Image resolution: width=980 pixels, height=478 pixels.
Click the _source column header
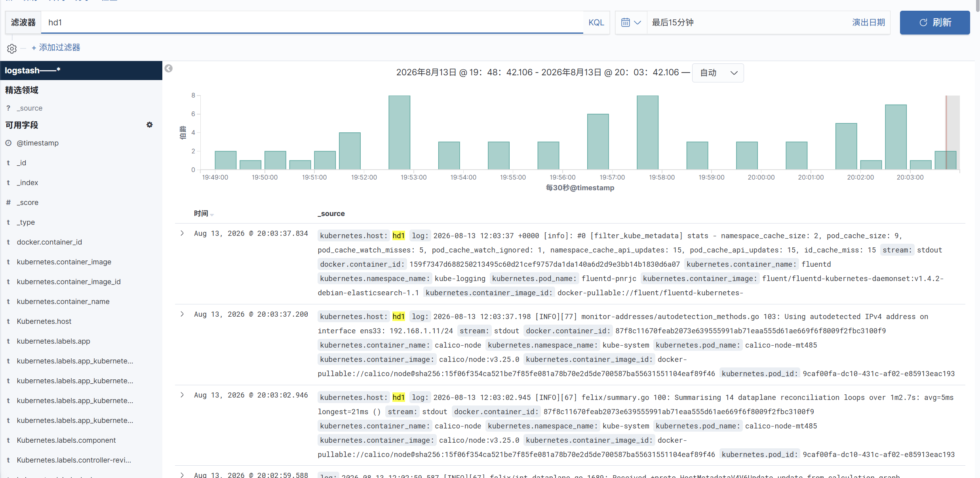coord(331,214)
